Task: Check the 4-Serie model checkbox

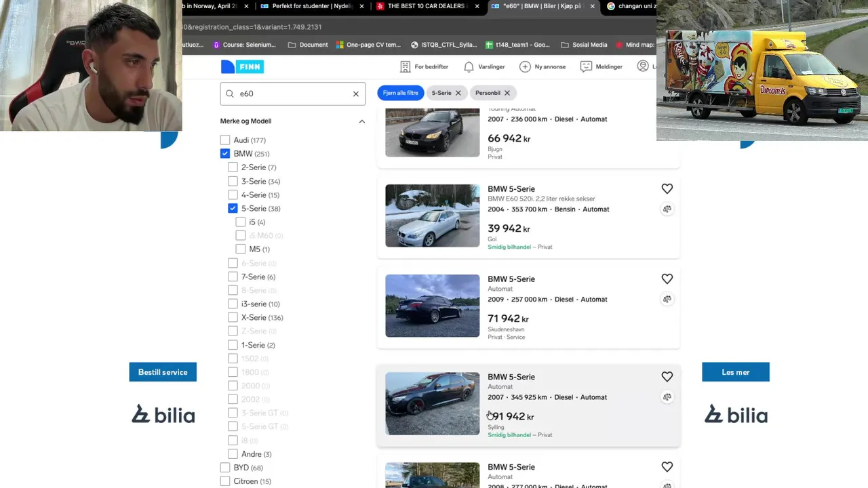Action: click(x=233, y=195)
